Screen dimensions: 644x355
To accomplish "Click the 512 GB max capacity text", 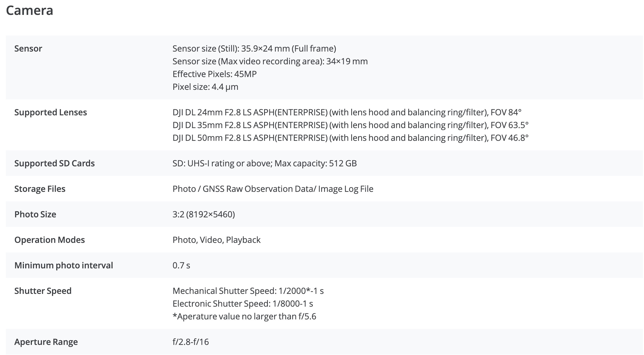I will pyautogui.click(x=342, y=163).
